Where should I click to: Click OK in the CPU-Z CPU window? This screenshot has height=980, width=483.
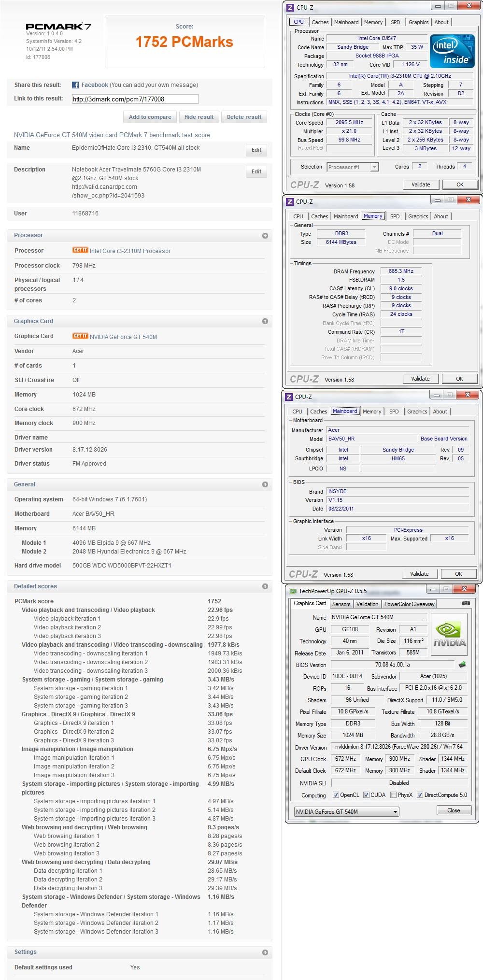pyautogui.click(x=460, y=185)
